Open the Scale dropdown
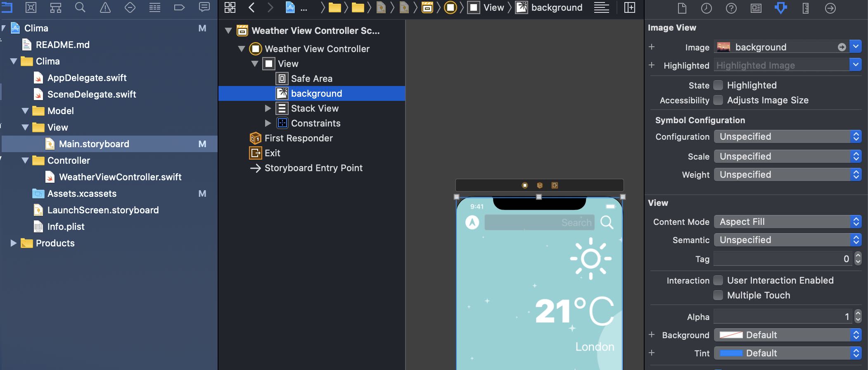 788,156
